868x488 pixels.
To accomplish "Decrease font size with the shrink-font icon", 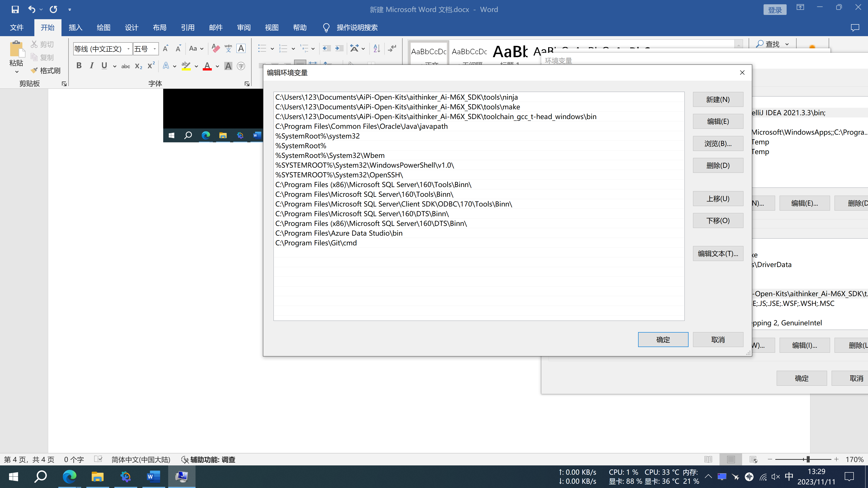I will [178, 49].
